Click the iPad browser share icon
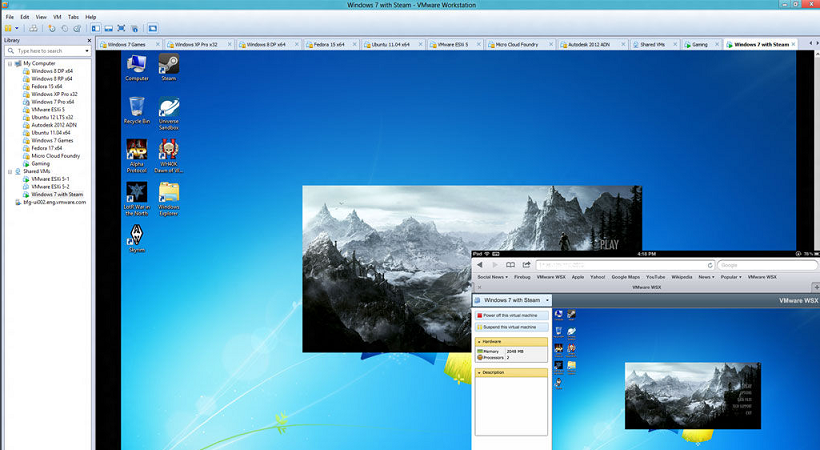 point(526,265)
